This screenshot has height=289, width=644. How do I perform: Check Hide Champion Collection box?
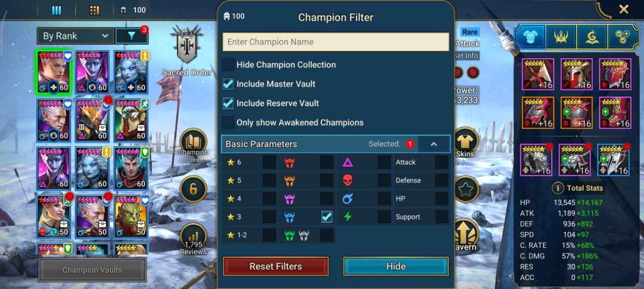[228, 65]
